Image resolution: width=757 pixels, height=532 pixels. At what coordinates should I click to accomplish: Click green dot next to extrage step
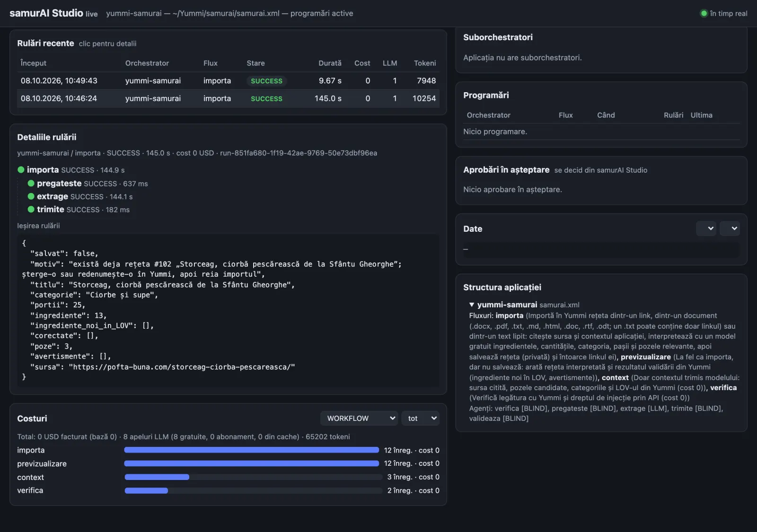(x=31, y=196)
